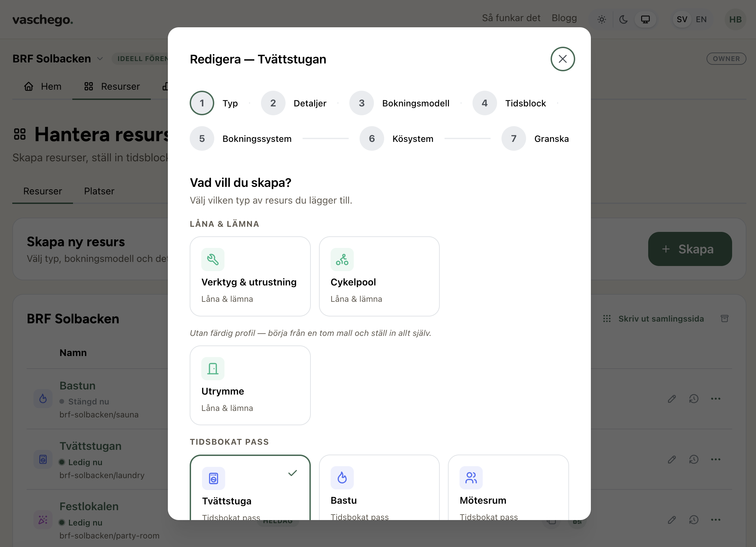
Task: View history for Bastun
Action: coord(694,399)
